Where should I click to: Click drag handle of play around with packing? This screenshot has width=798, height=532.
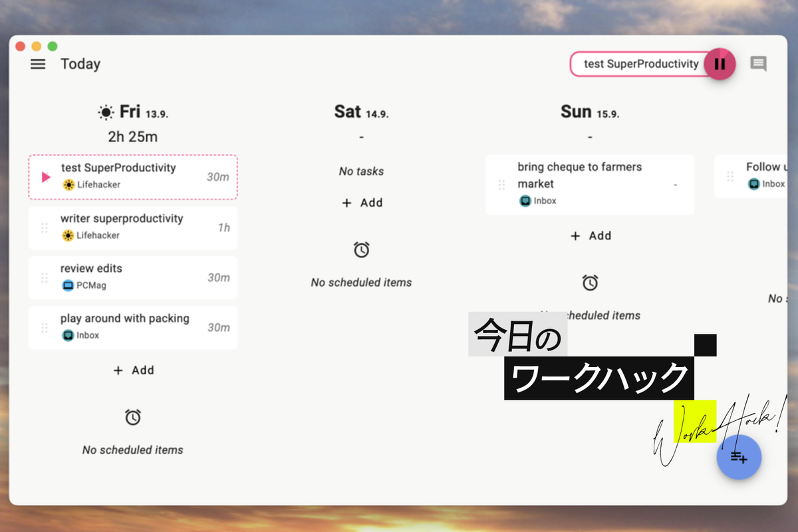45,327
